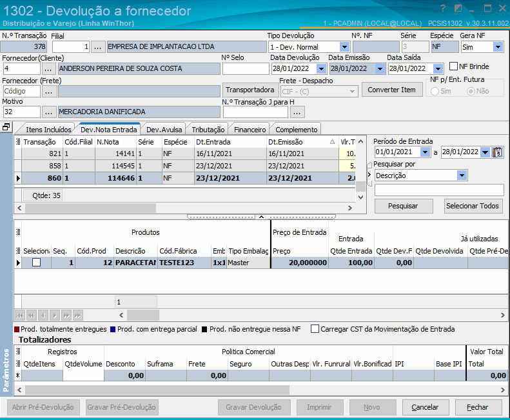Go to previous record navigator button

click(43, 315)
